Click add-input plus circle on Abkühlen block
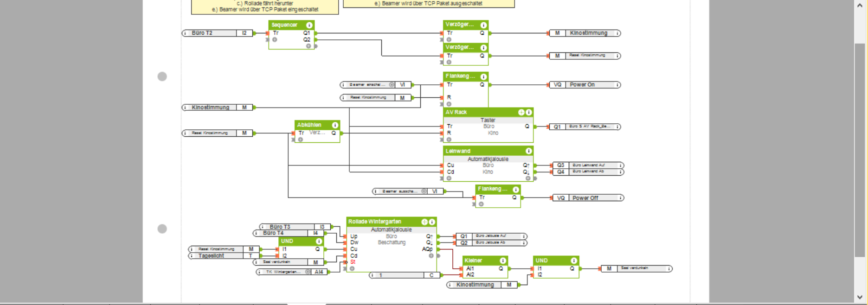This screenshot has width=868, height=305. tap(301, 140)
